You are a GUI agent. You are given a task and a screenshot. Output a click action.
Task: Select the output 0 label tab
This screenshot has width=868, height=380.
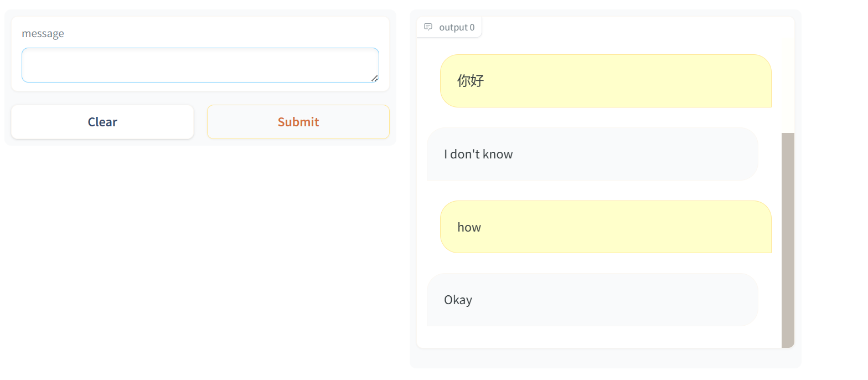coord(449,27)
